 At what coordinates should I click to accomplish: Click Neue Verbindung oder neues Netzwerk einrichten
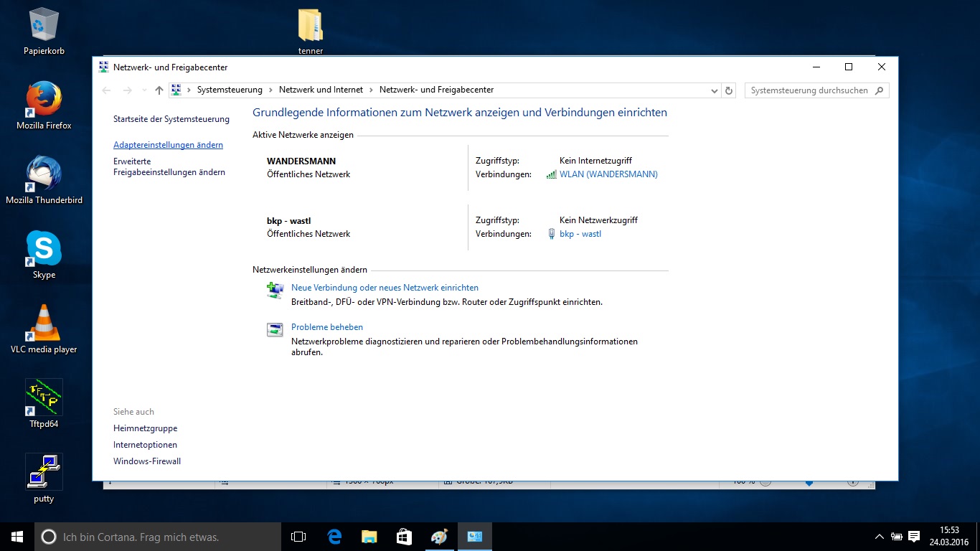(x=385, y=288)
